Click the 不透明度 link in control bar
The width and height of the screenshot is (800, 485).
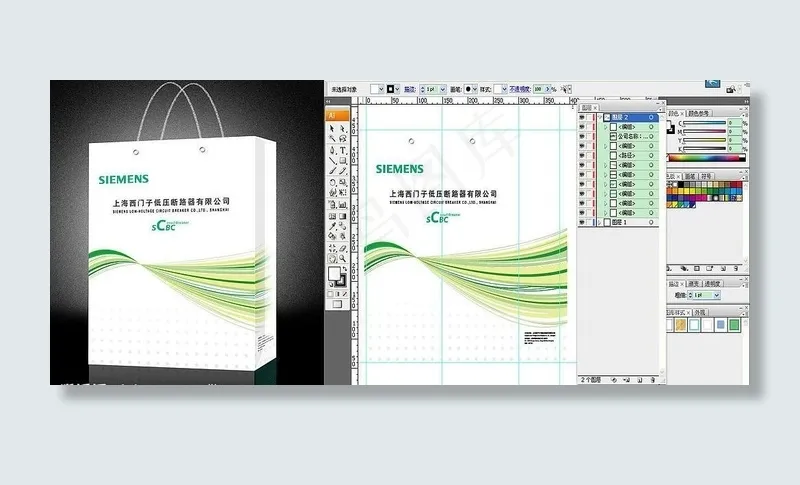(x=519, y=89)
